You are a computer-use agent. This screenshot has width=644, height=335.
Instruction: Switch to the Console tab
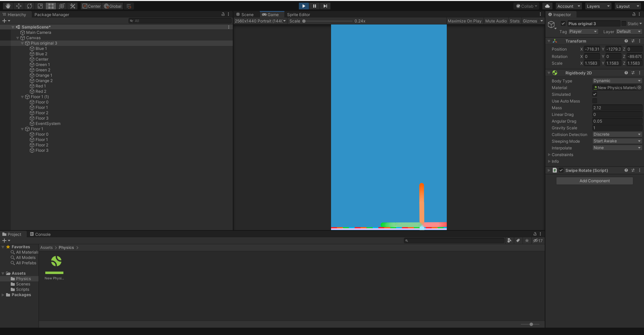[x=40, y=234]
